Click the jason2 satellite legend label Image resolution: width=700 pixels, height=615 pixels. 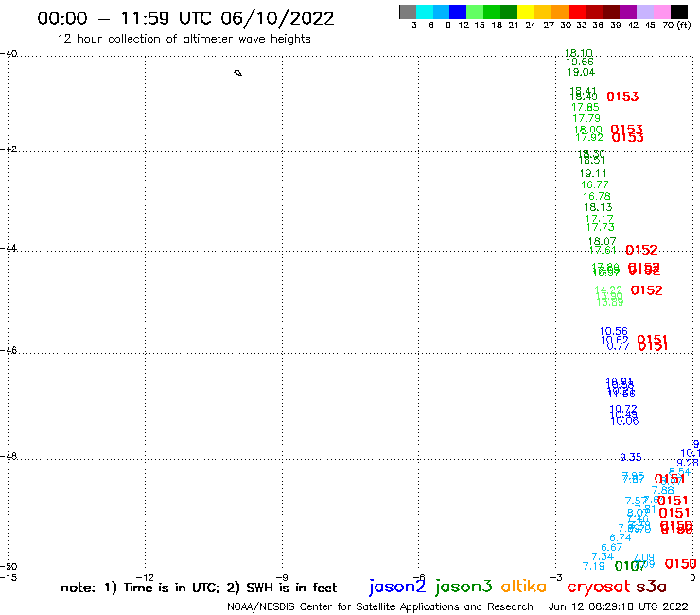point(397,587)
